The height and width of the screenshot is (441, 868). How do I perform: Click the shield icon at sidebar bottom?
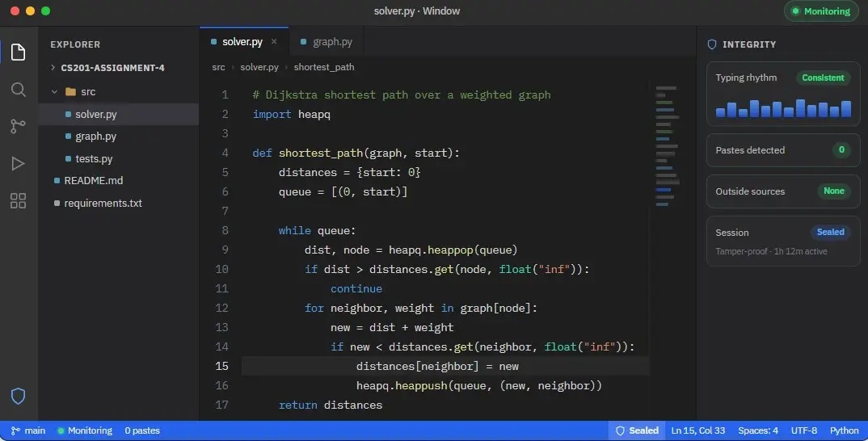coord(19,397)
